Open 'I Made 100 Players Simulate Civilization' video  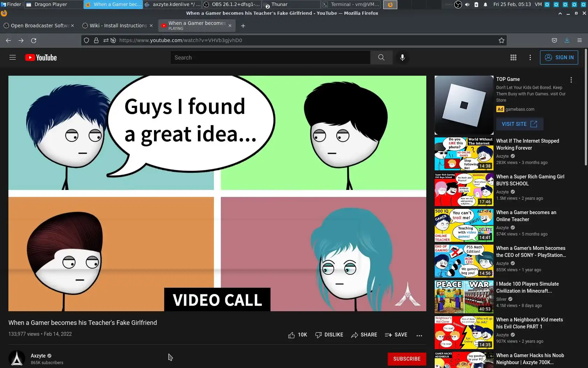[527, 287]
